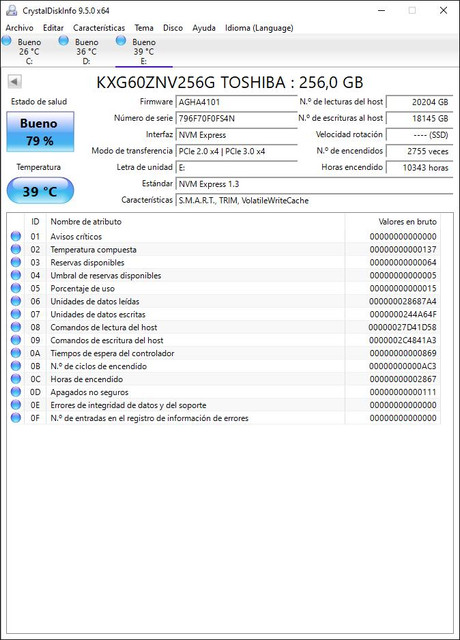Screen dimensions: 460x640
Task: Switch to the D: drive tab at 36 °C
Action: tap(86, 51)
